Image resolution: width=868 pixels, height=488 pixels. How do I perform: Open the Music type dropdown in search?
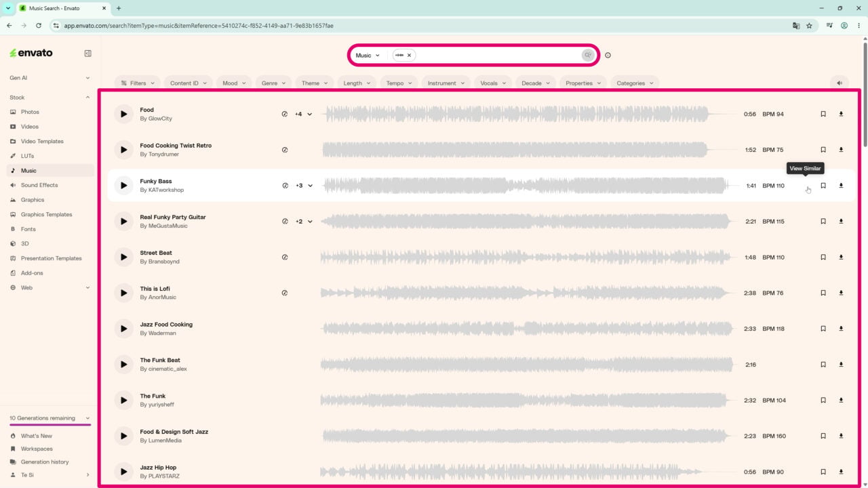pyautogui.click(x=368, y=56)
